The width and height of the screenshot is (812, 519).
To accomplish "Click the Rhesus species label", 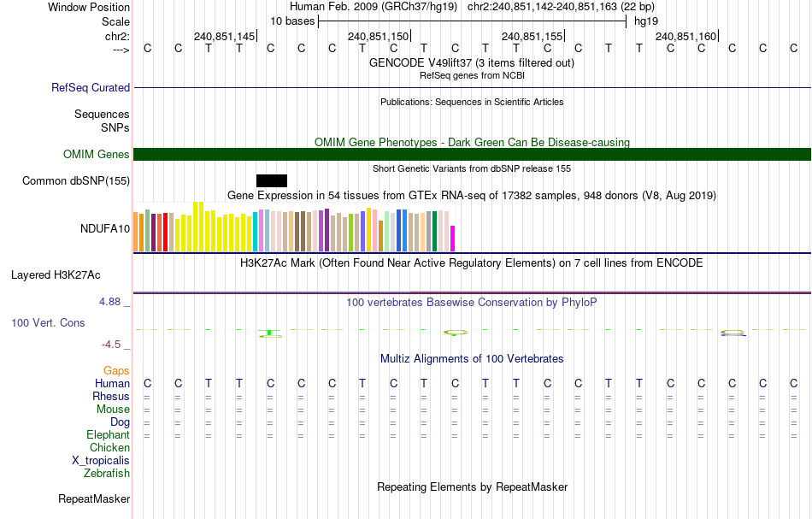I will tap(111, 396).
